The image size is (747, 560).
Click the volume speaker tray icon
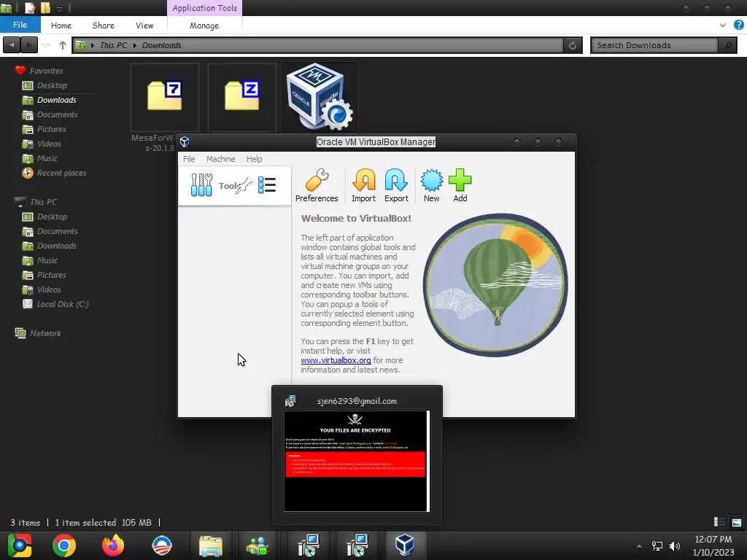(x=675, y=545)
